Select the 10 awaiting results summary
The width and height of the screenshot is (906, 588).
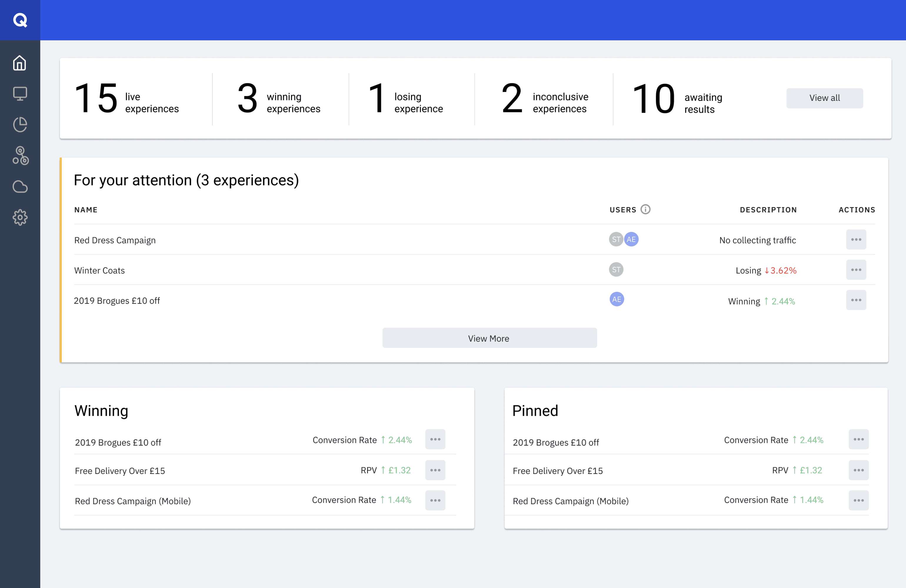[677, 99]
